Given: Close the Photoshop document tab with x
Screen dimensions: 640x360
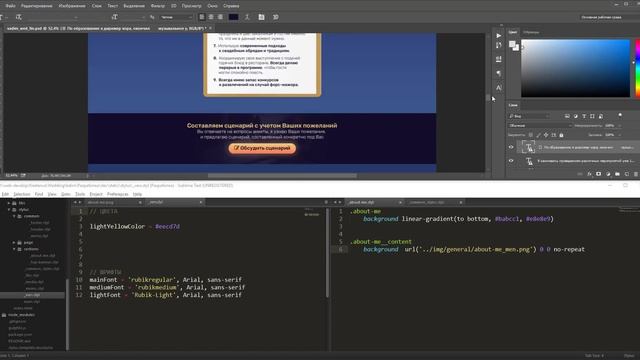Looking at the screenshot, I should click(x=210, y=28).
